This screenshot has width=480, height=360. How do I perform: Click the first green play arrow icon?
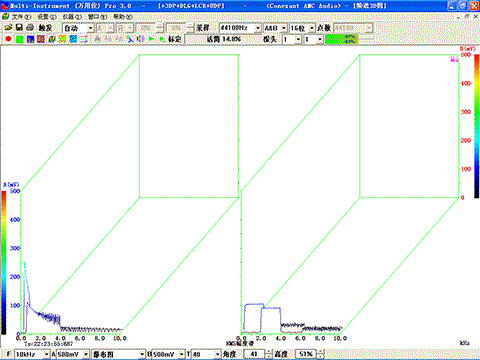(151, 39)
